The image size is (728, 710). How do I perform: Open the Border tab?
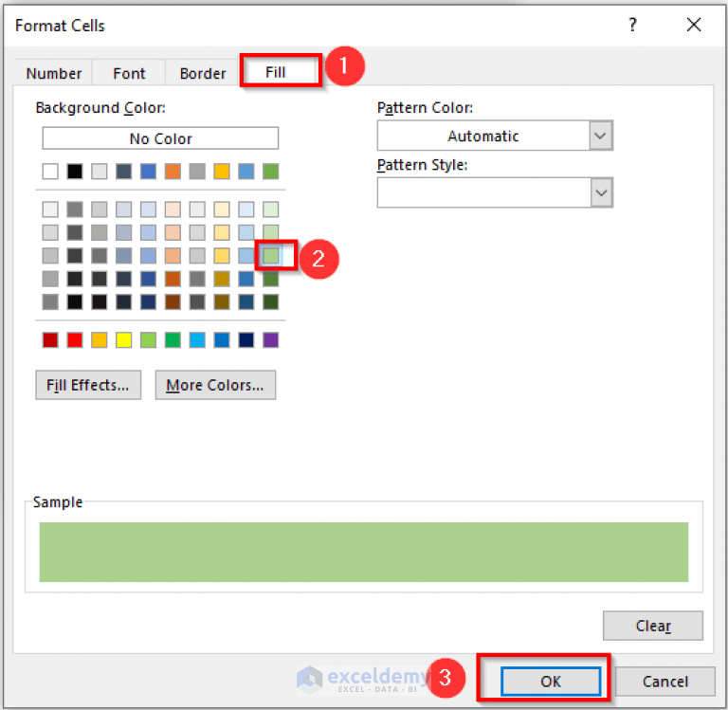pos(203,73)
